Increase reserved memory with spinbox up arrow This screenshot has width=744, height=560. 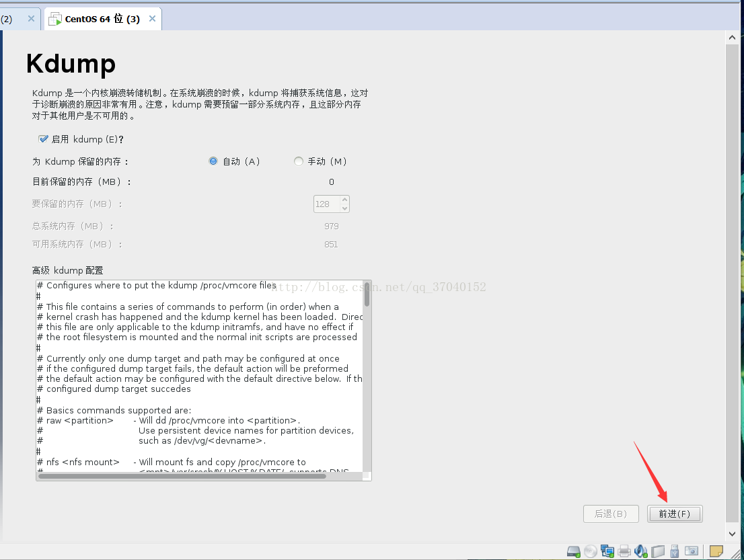coord(345,200)
